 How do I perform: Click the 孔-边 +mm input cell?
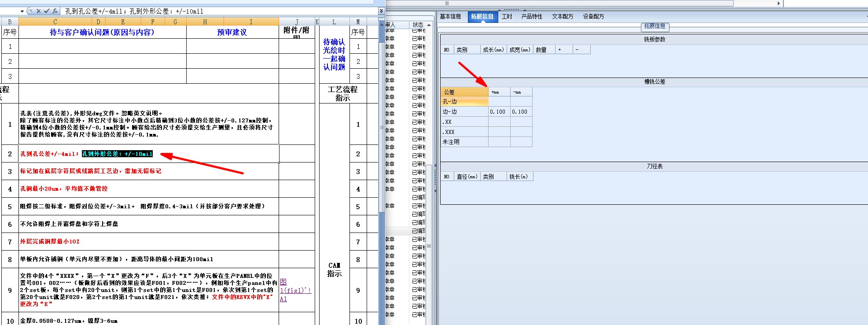(499, 102)
